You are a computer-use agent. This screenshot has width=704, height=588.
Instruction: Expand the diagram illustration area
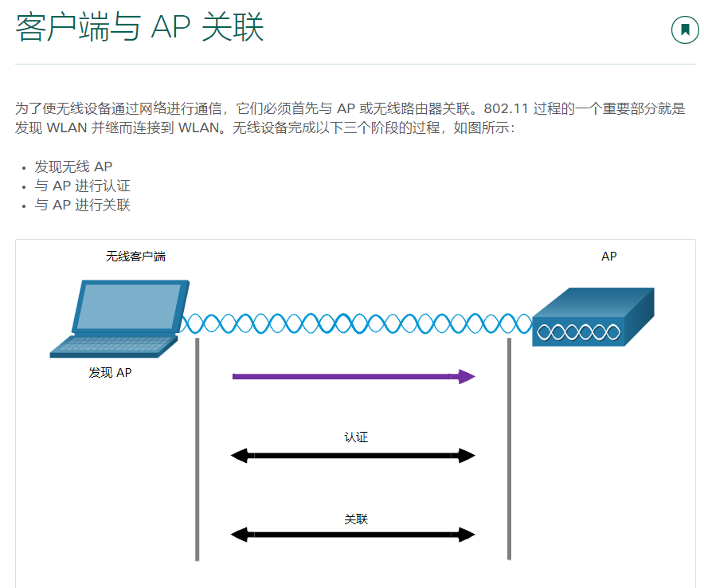(350, 410)
